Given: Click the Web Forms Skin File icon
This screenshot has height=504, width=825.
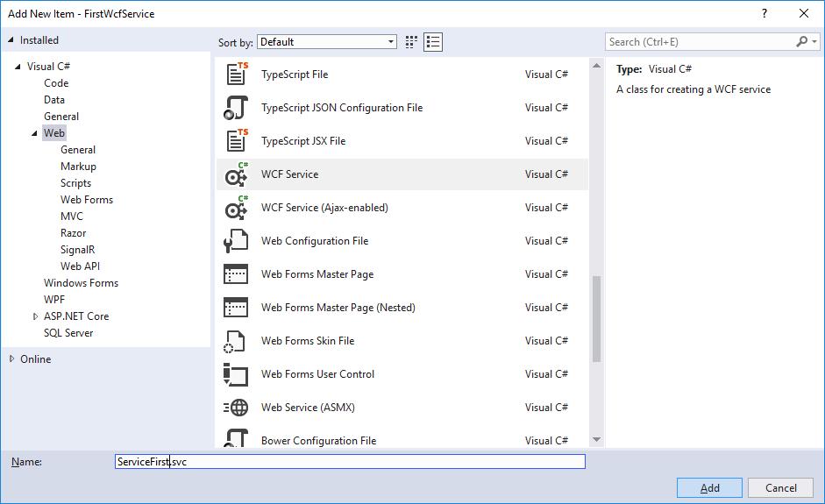Looking at the screenshot, I should [235, 341].
